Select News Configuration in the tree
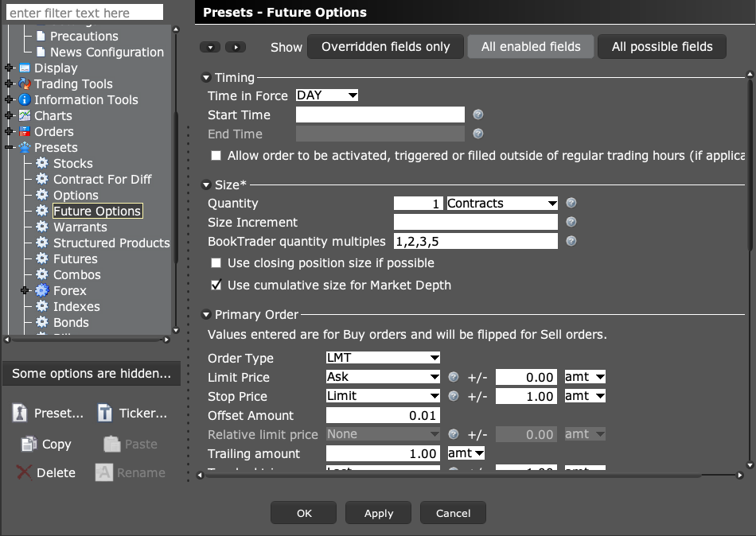Viewport: 756px width, 536px height. [107, 52]
